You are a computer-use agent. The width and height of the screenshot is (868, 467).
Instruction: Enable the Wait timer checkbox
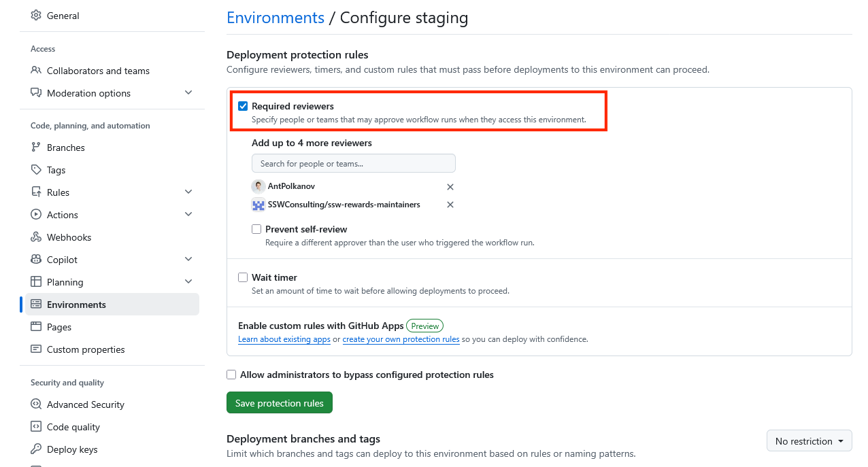(243, 277)
